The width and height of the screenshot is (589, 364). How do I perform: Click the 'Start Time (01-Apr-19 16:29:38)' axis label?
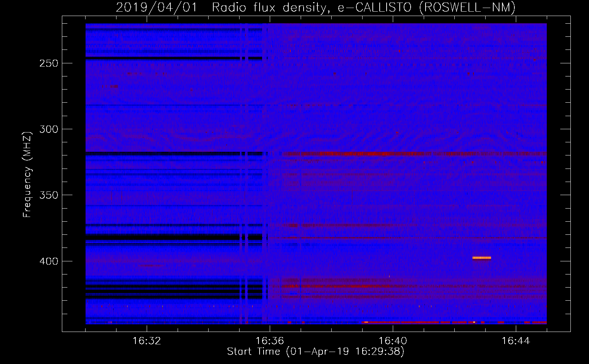click(316, 352)
